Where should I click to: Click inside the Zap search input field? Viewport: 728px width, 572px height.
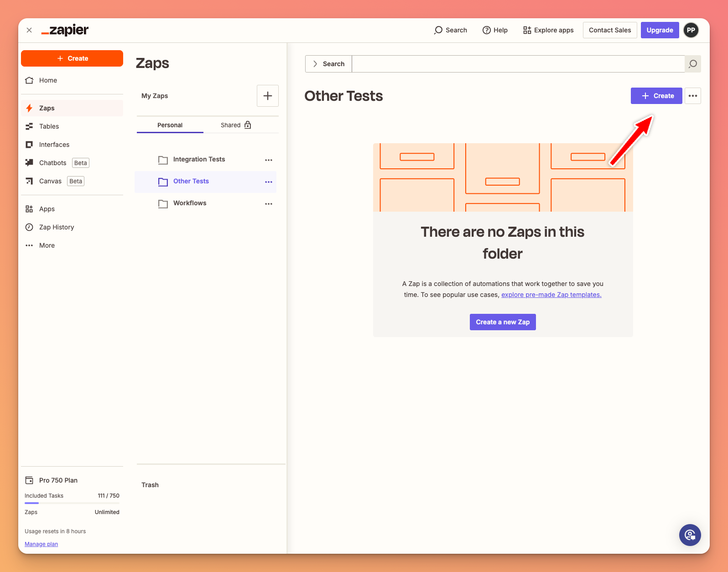(518, 64)
